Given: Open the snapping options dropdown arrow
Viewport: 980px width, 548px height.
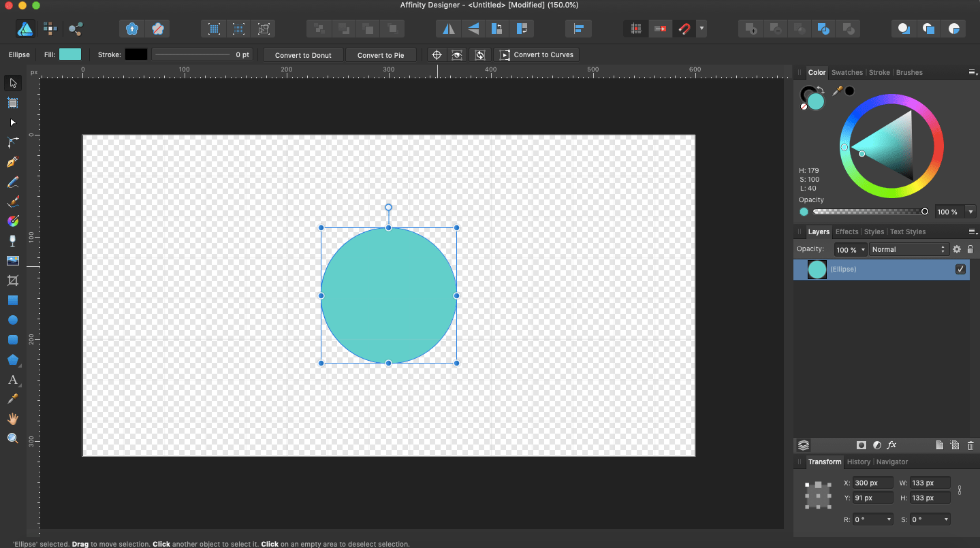Looking at the screenshot, I should coord(701,29).
